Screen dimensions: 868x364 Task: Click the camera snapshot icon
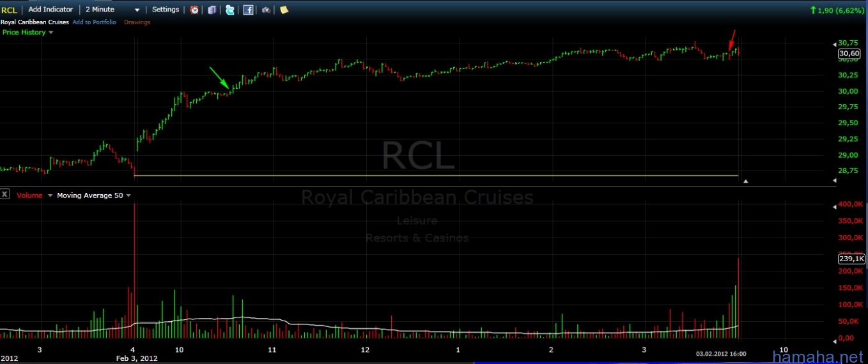[x=266, y=10]
